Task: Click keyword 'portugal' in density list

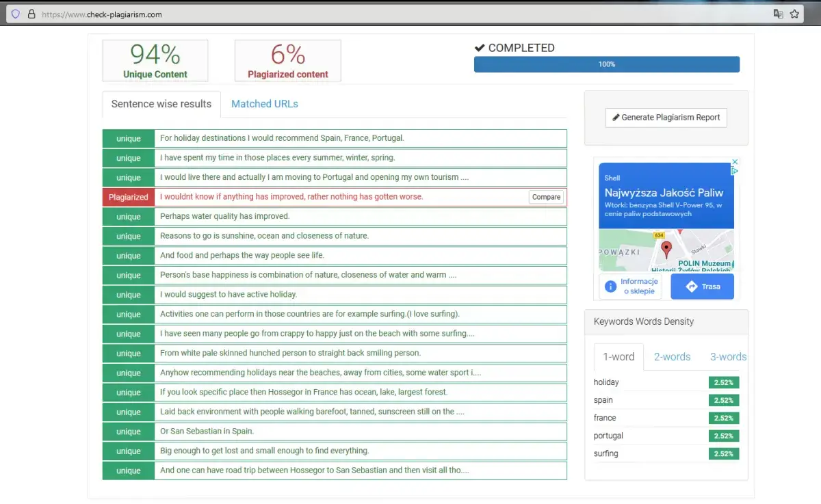Action: (608, 436)
